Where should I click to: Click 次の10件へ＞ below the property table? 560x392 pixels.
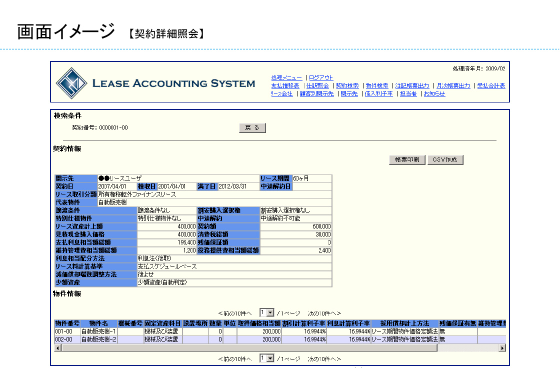pos(324,359)
